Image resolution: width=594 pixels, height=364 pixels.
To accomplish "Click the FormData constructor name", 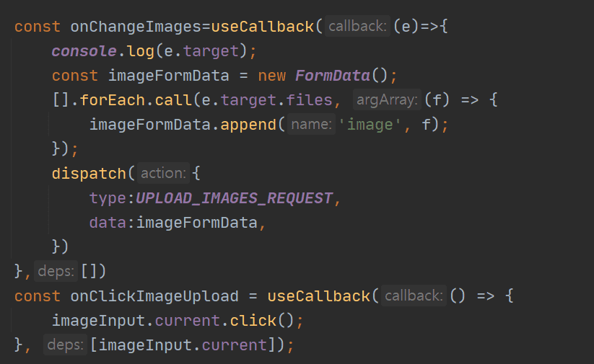I will point(333,76).
